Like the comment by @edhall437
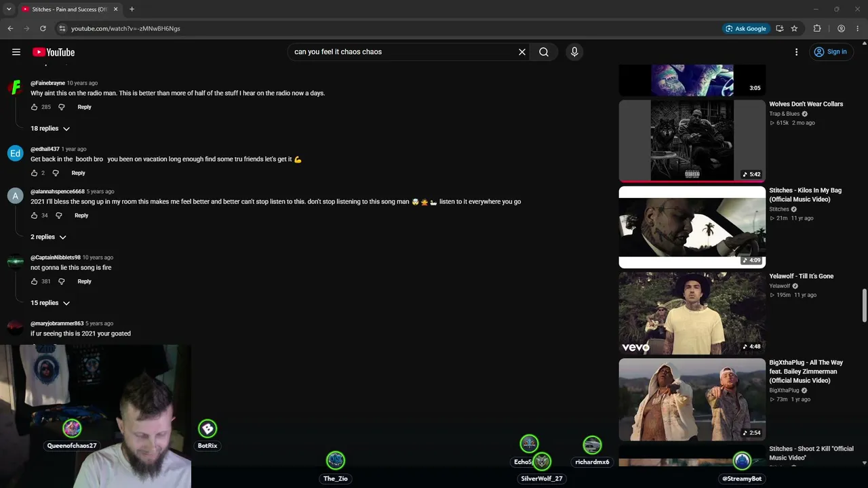Screen dimensions: 868x488 [x=34, y=173]
